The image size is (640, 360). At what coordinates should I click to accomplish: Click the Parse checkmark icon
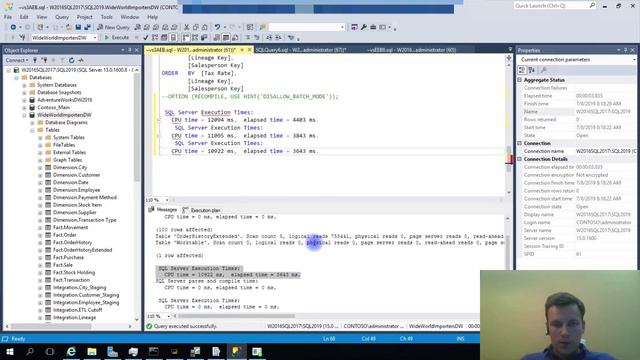145,38
